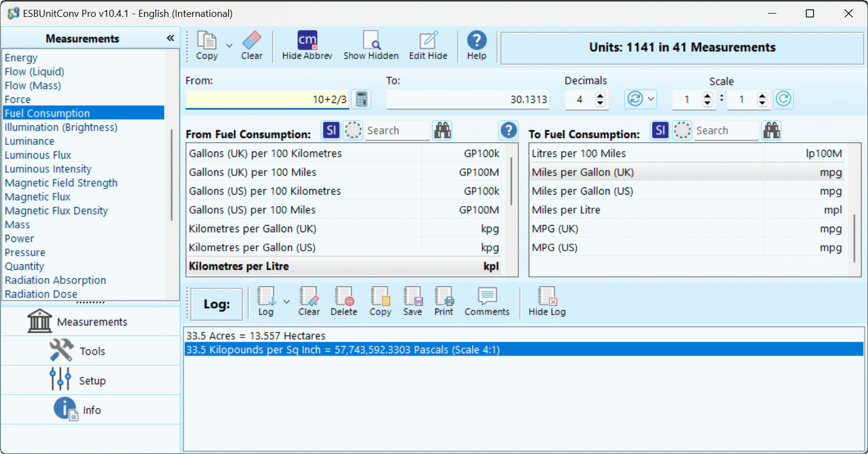The width and height of the screenshot is (868, 454).
Task: Open the calculator next to From field
Action: [361, 99]
